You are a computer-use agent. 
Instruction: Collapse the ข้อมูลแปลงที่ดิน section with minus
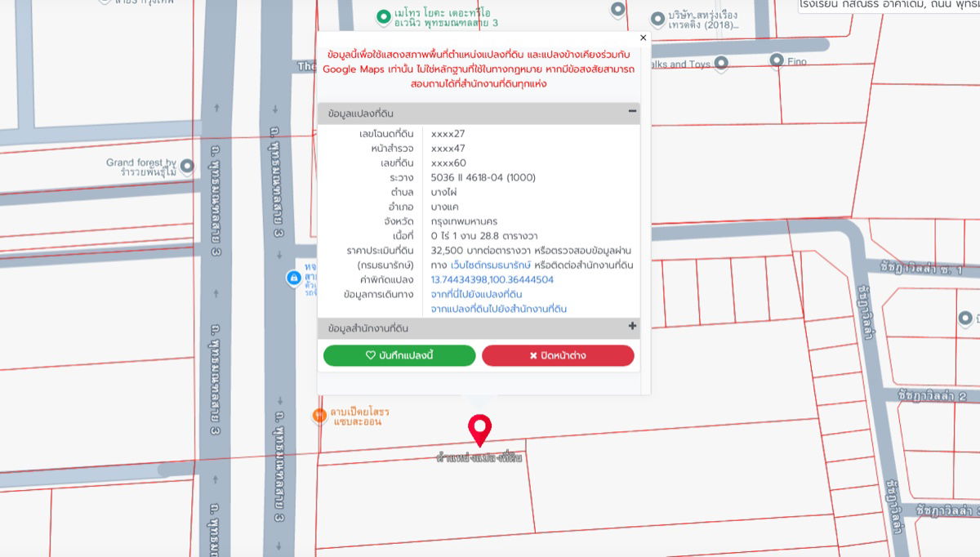click(x=632, y=111)
